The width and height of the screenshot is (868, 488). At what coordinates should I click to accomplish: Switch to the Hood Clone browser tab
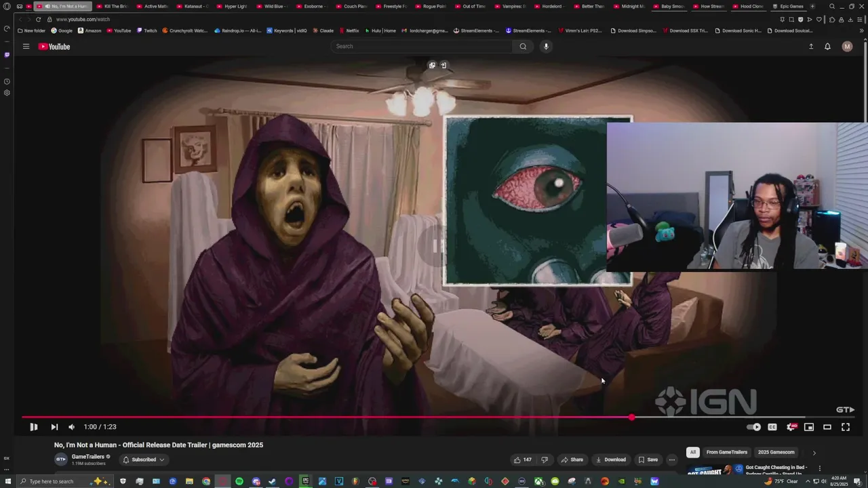[x=747, y=6]
